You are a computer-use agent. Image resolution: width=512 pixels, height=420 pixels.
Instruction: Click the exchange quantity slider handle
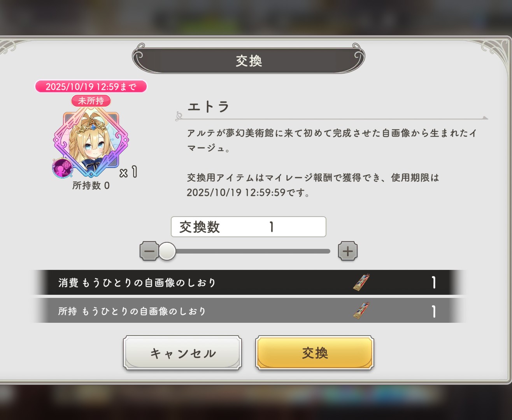click(x=167, y=251)
